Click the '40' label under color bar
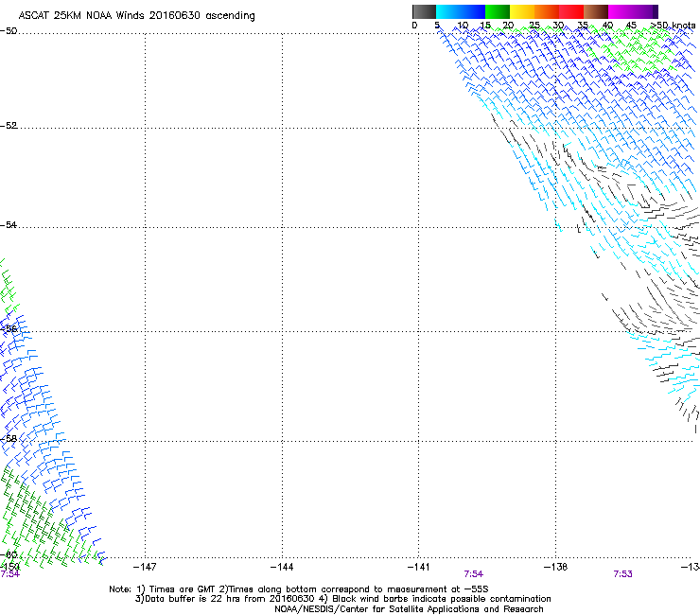 point(607,26)
